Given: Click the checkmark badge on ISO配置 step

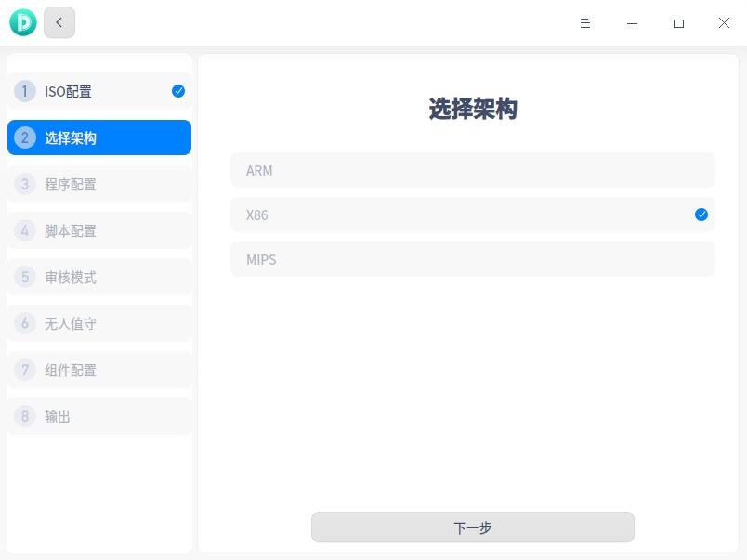Looking at the screenshot, I should [177, 91].
